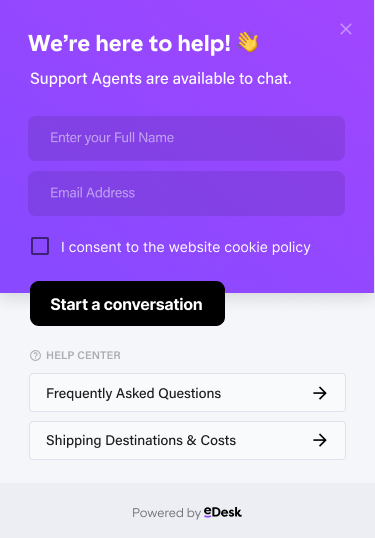
Task: Tick the cookie policy consent checkbox
Action: [40, 246]
